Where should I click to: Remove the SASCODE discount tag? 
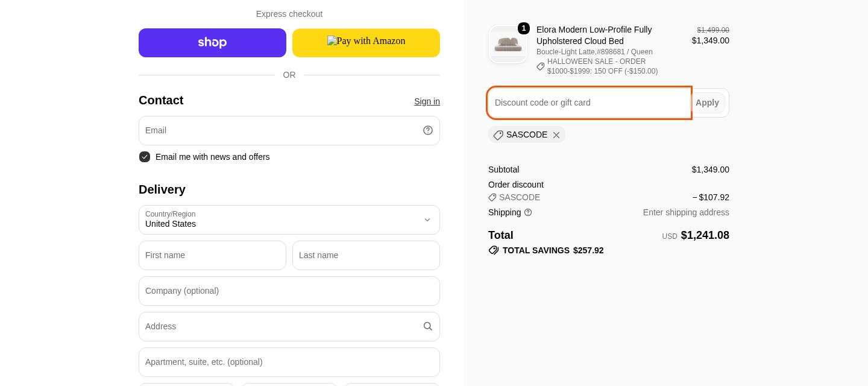556,135
